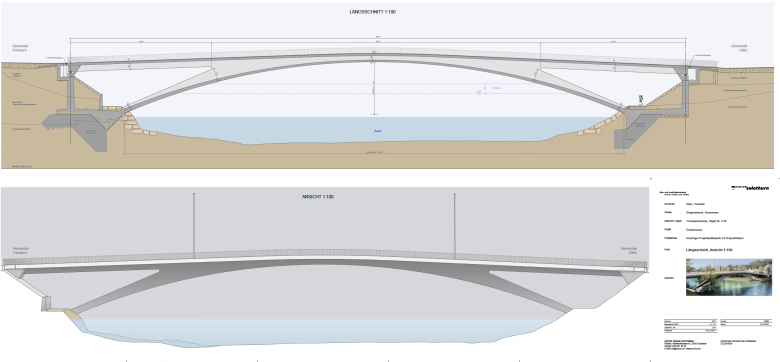Select the left gray abutment foundation block

[82, 129]
